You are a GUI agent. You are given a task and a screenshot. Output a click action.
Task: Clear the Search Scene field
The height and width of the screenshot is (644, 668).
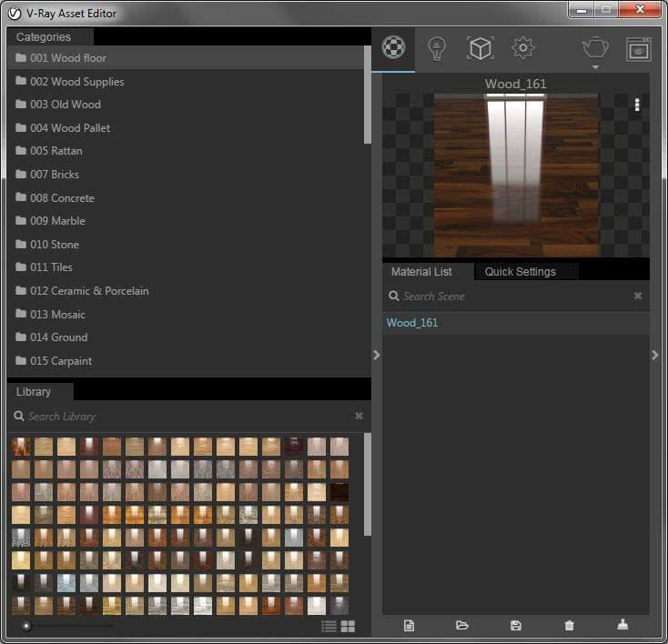pyautogui.click(x=638, y=296)
